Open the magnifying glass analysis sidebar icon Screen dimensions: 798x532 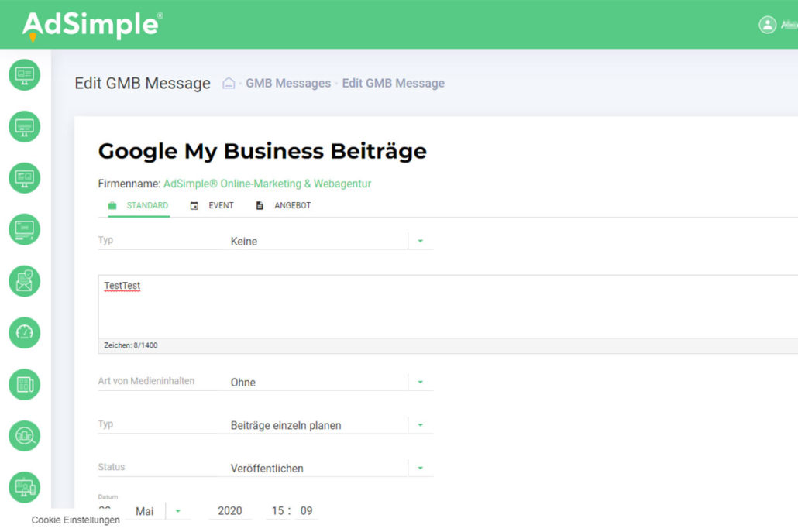(24, 436)
